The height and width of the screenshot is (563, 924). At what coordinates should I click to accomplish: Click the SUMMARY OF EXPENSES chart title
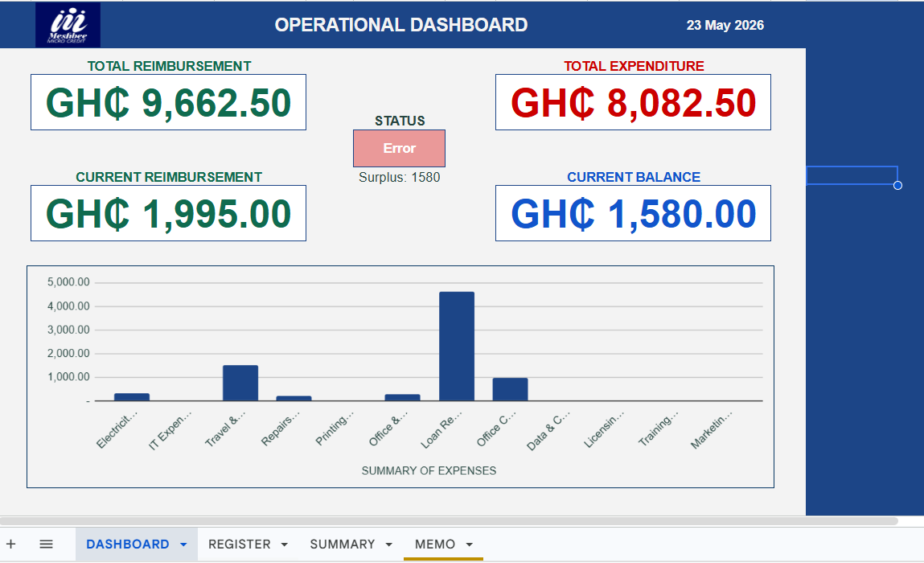point(429,471)
